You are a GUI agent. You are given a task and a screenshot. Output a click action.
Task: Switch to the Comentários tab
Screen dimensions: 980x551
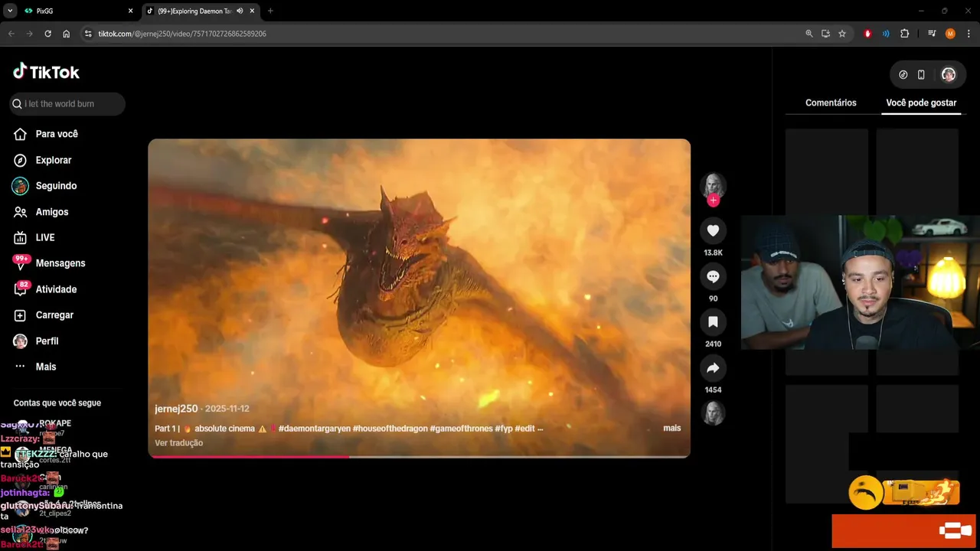click(831, 103)
